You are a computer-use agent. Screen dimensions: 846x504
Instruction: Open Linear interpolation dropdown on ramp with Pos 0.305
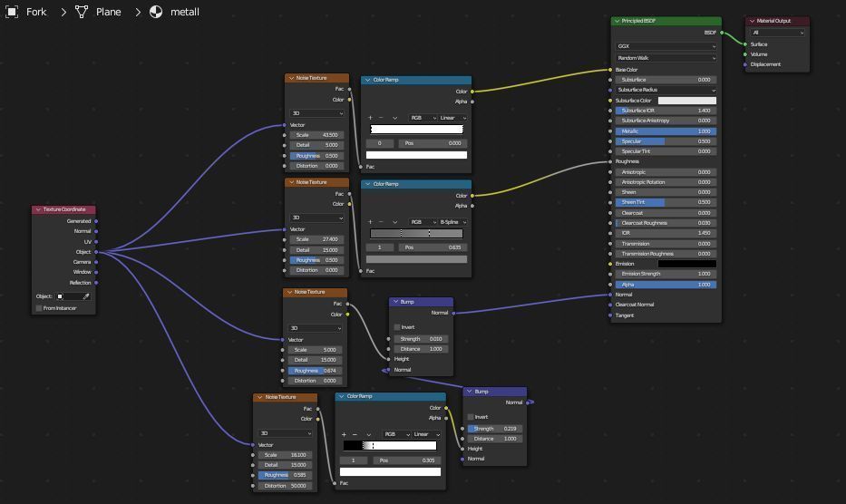pyautogui.click(x=427, y=434)
